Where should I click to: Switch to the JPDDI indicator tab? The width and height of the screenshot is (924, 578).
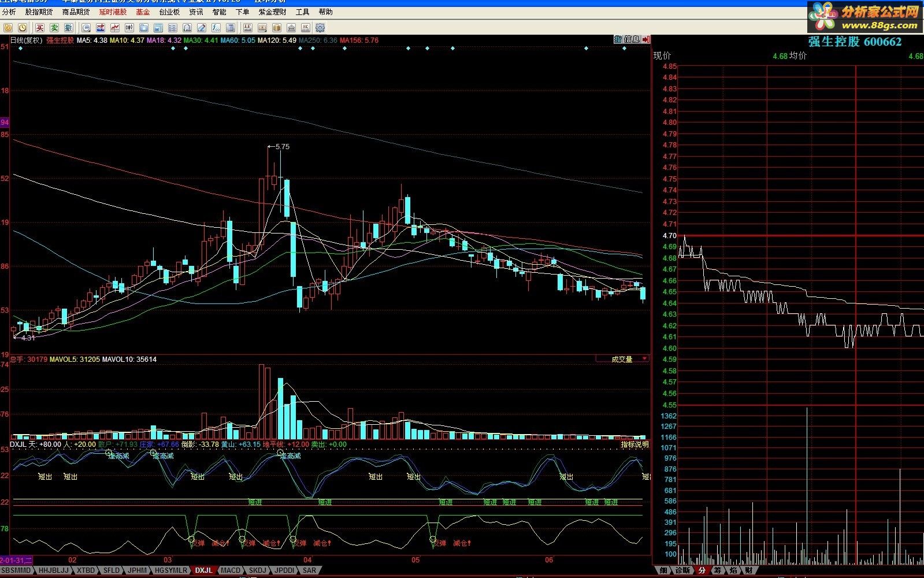click(x=285, y=570)
